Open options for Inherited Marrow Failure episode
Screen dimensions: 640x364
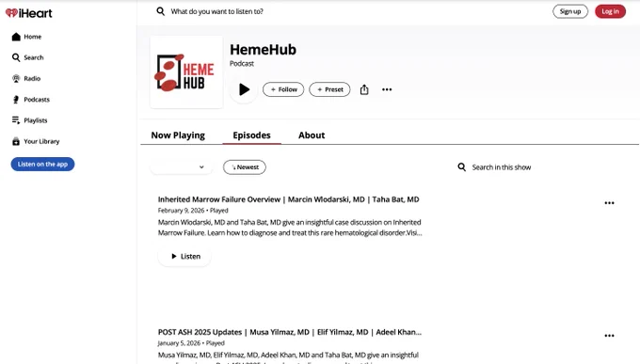click(x=609, y=203)
